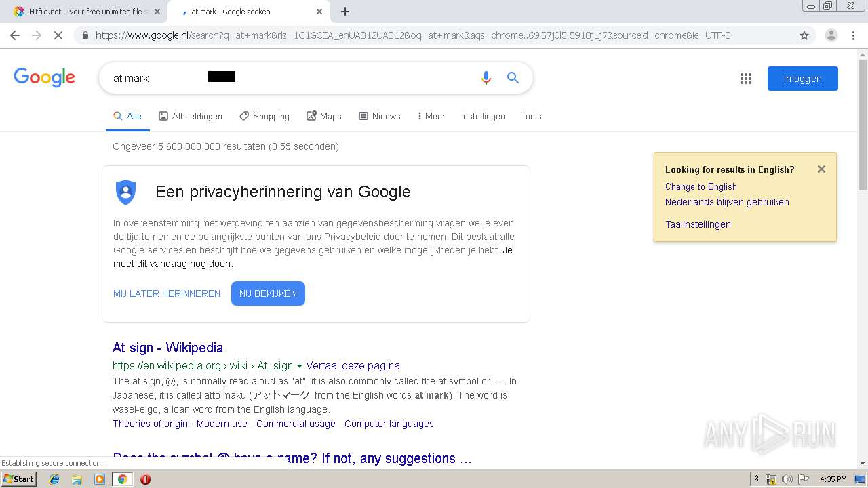Open the Google apps grid
Screen dimensions: 868x488
pos(746,79)
